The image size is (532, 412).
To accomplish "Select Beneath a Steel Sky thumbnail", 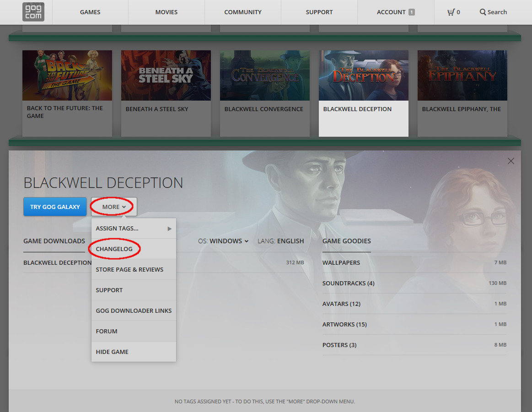I will tap(166, 75).
